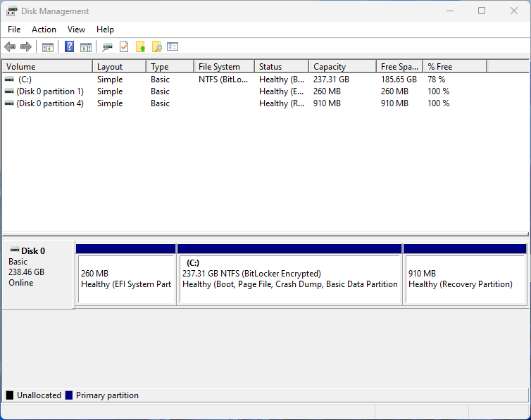Click the Unallocated legend label
This screenshot has height=420, width=531.
pyautogui.click(x=39, y=395)
